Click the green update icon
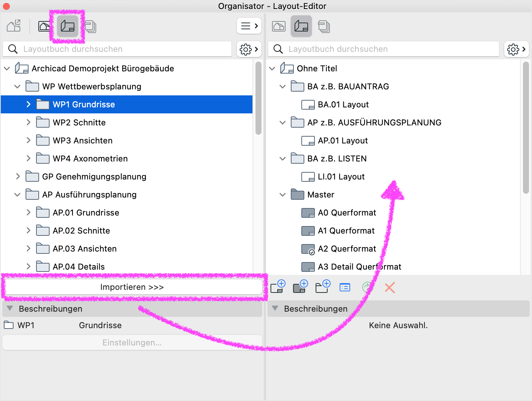The image size is (532, 401). pos(367,288)
